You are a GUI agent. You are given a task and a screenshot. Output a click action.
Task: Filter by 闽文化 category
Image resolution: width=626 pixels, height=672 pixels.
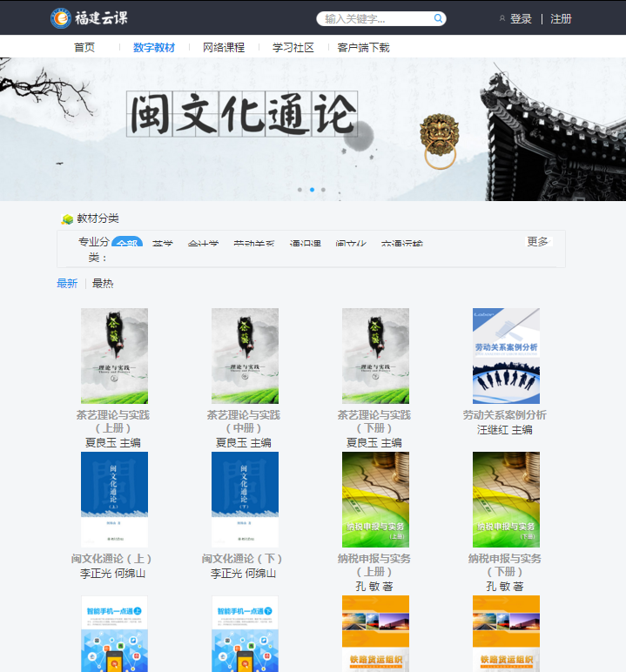coord(351,245)
